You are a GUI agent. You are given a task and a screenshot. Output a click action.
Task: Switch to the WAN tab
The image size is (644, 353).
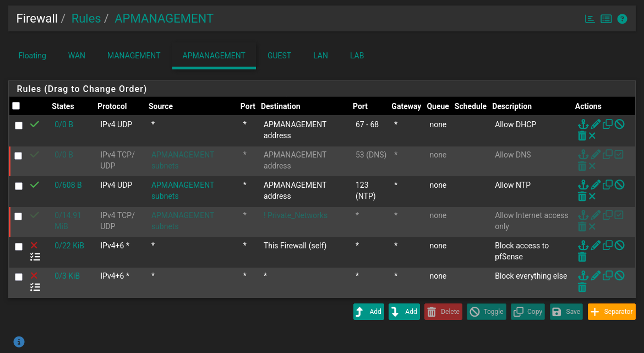pos(77,56)
